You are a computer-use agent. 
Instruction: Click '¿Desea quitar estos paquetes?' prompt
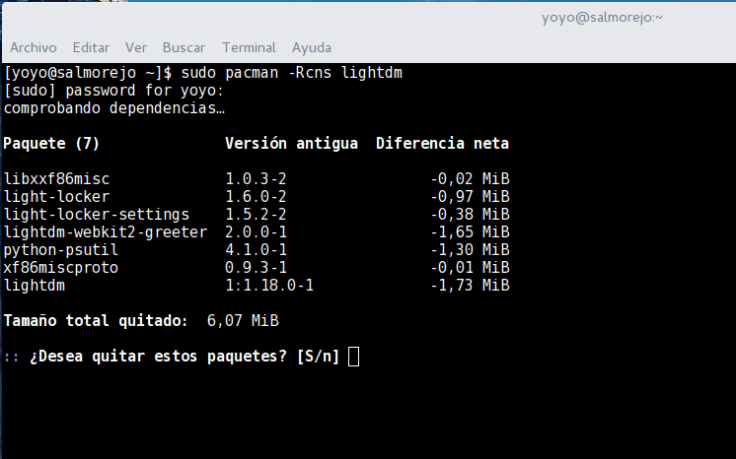pyautogui.click(x=158, y=357)
